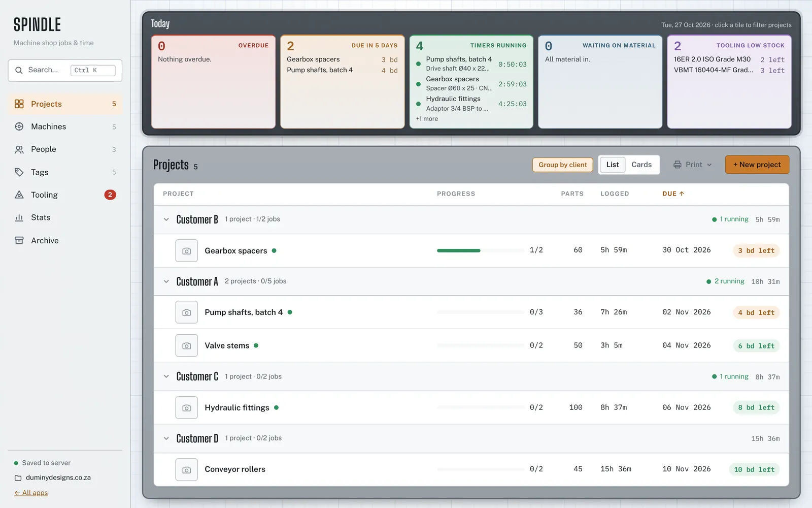Screen dimensions: 812x508
Task: Click the printer icon in Print button
Action: 678,165
